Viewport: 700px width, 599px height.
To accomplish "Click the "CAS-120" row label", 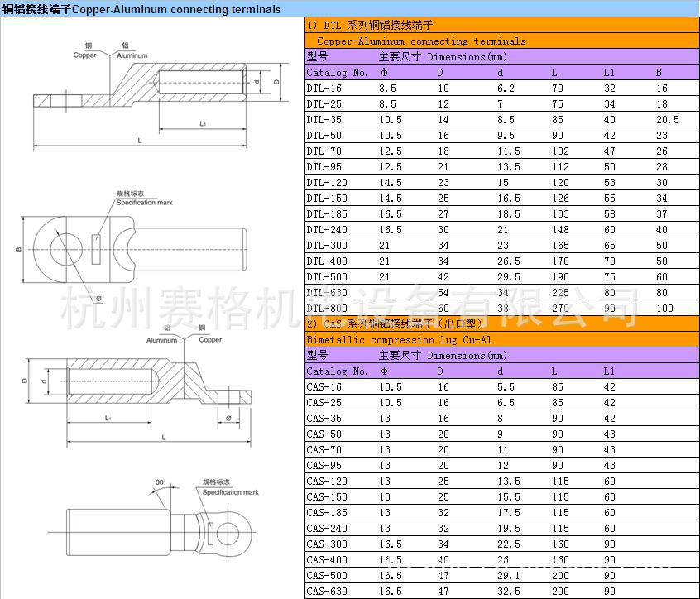I will pos(327,482).
